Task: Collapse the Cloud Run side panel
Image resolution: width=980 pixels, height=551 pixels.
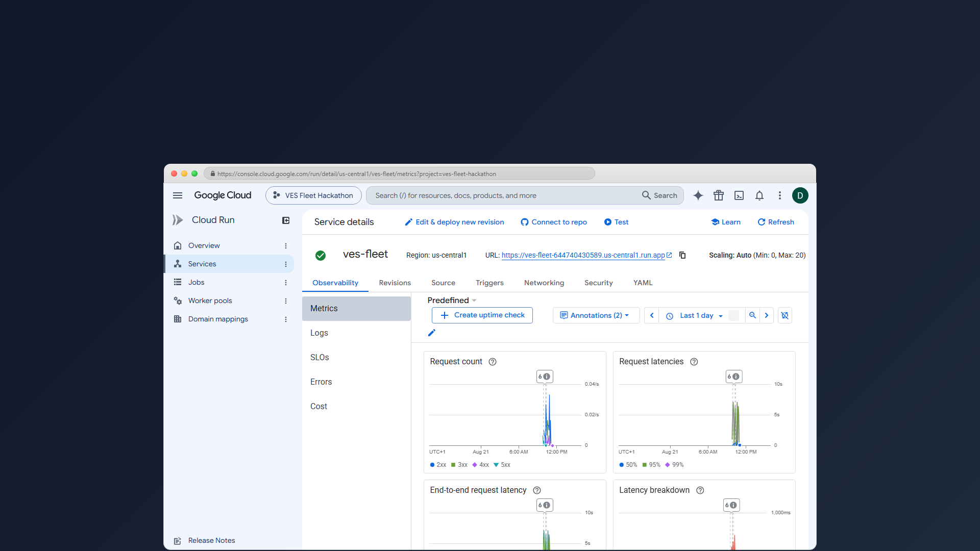Action: click(286, 220)
